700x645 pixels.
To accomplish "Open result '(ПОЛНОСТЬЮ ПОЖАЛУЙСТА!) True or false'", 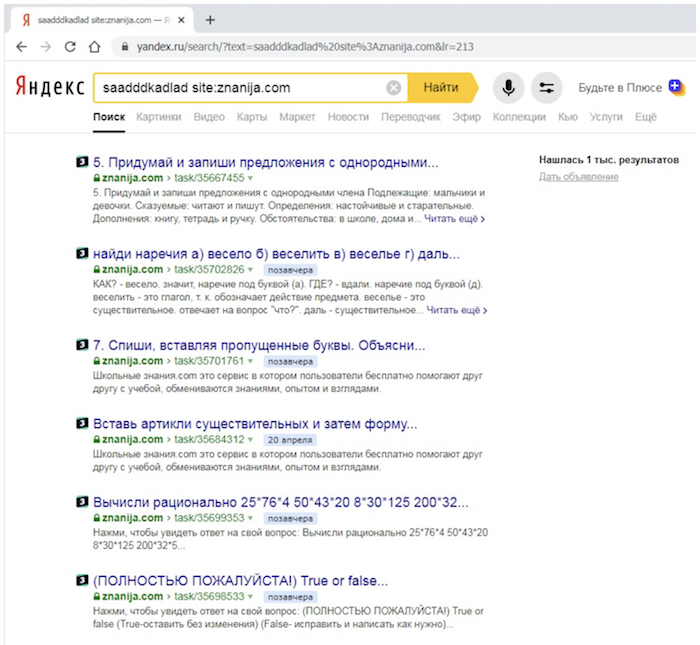I will 241,581.
